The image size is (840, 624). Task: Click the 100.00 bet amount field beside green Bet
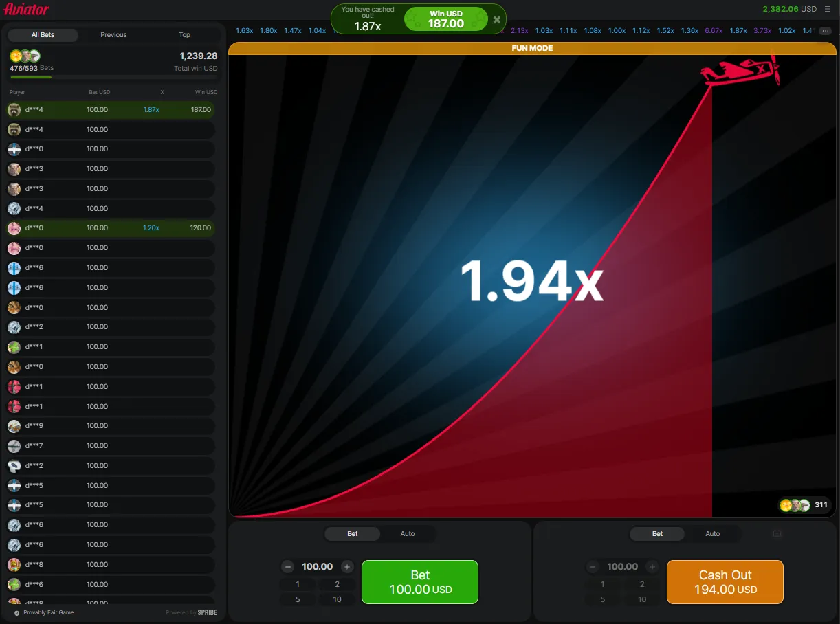[318, 567]
